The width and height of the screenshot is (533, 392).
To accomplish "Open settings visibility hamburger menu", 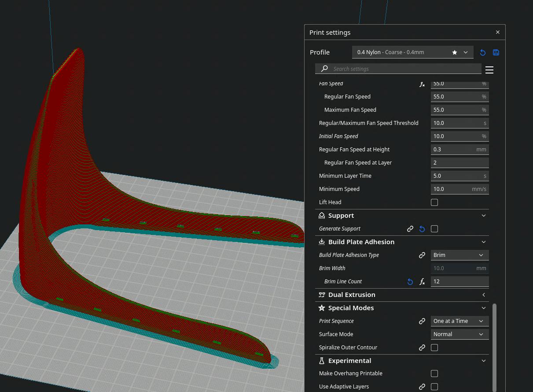I will click(489, 70).
